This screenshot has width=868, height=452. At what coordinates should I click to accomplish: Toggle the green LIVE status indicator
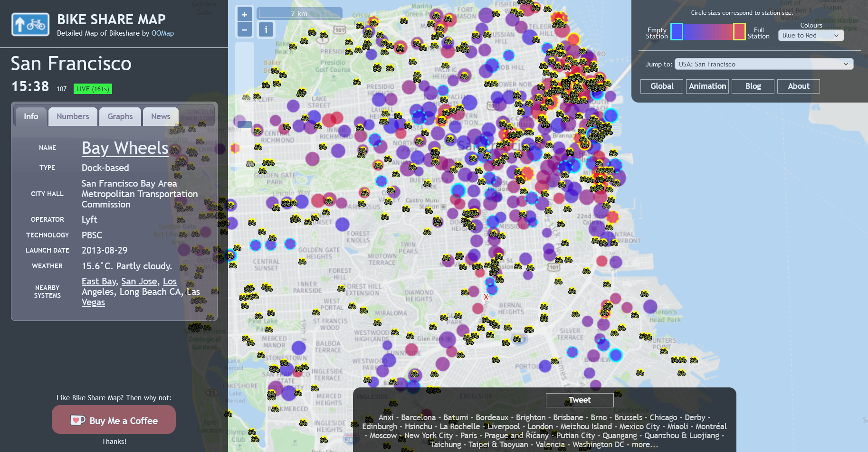[93, 89]
